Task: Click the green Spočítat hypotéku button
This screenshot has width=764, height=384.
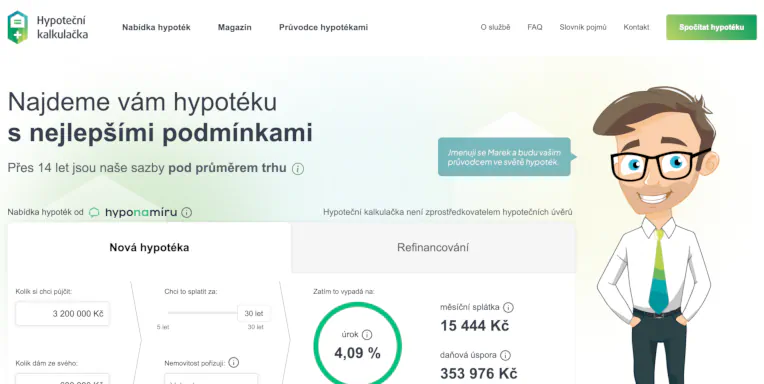Action: point(711,27)
